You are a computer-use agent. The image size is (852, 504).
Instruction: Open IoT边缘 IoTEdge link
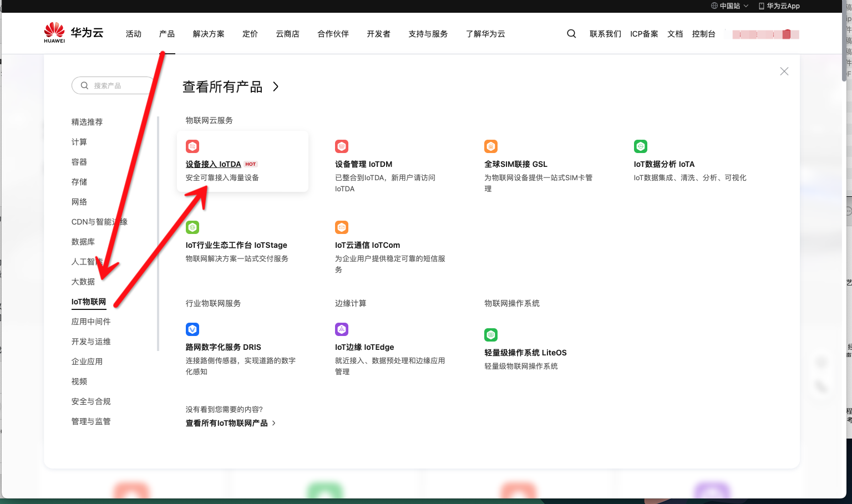coord(364,347)
